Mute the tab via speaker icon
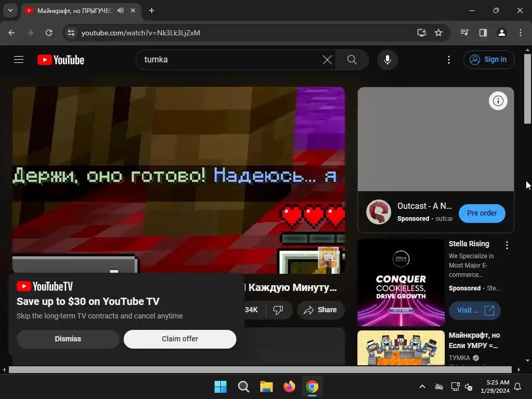 point(121,10)
